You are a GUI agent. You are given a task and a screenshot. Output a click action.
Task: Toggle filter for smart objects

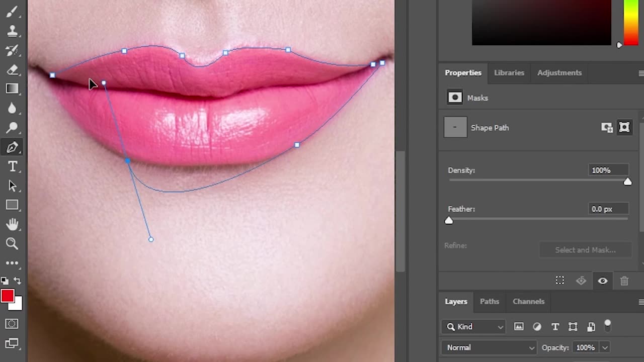tap(591, 327)
